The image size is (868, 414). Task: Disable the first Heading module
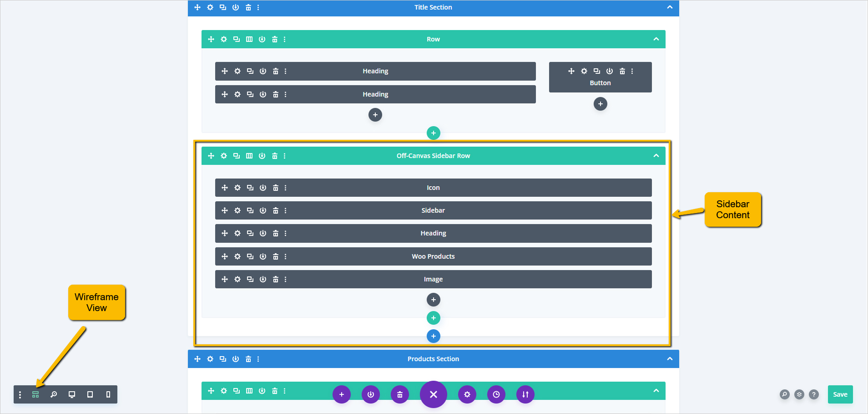pos(263,71)
